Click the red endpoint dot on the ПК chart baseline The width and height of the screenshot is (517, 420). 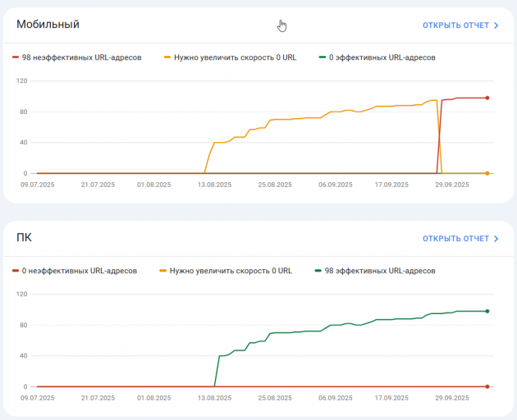point(487,386)
